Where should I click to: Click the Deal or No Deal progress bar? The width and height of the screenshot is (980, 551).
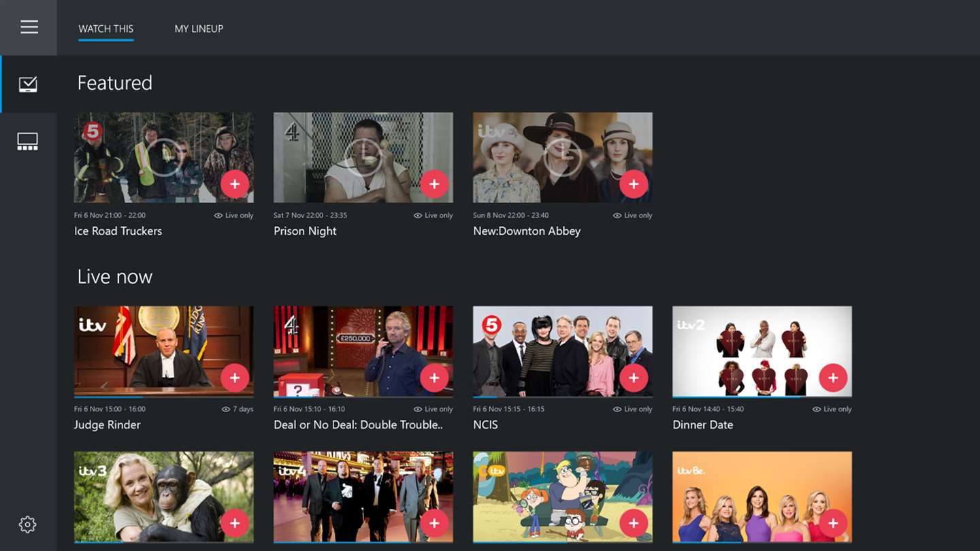coord(363,397)
